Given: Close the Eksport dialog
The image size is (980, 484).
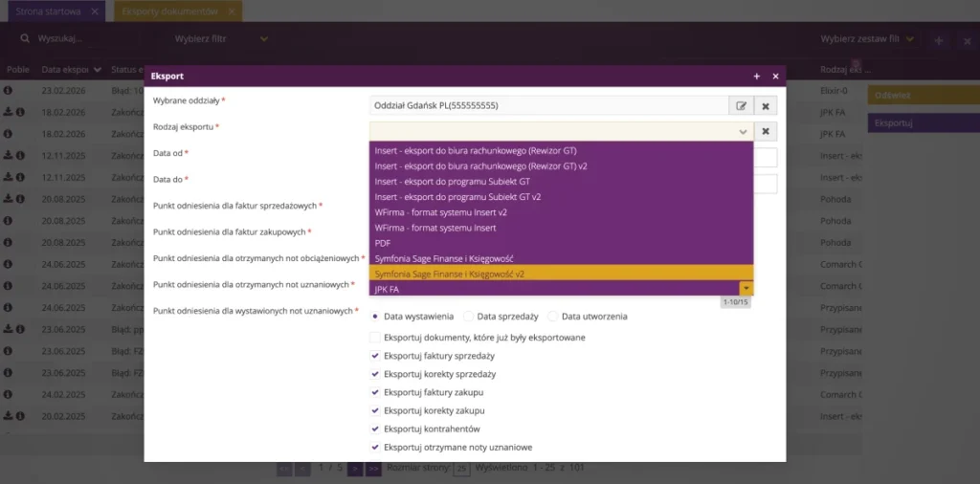Looking at the screenshot, I should (x=775, y=77).
